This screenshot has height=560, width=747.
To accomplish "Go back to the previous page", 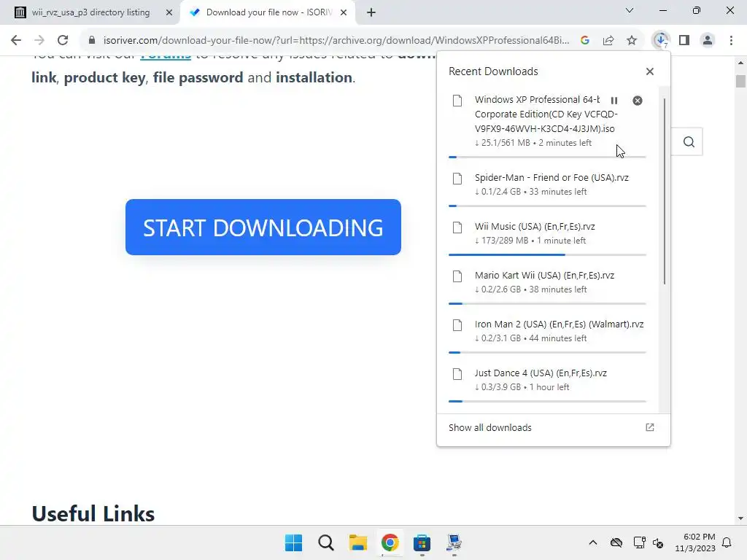I will 16,40.
